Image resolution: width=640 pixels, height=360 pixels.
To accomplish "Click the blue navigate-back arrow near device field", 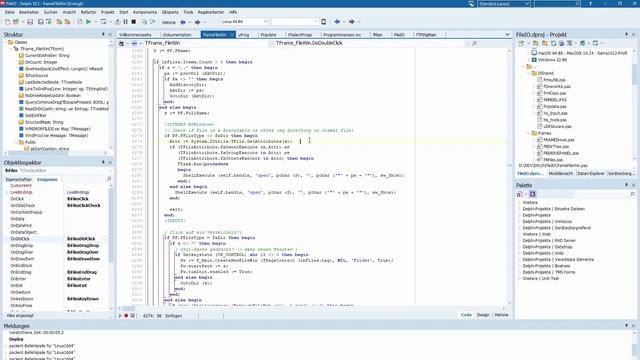I will click(x=337, y=22).
